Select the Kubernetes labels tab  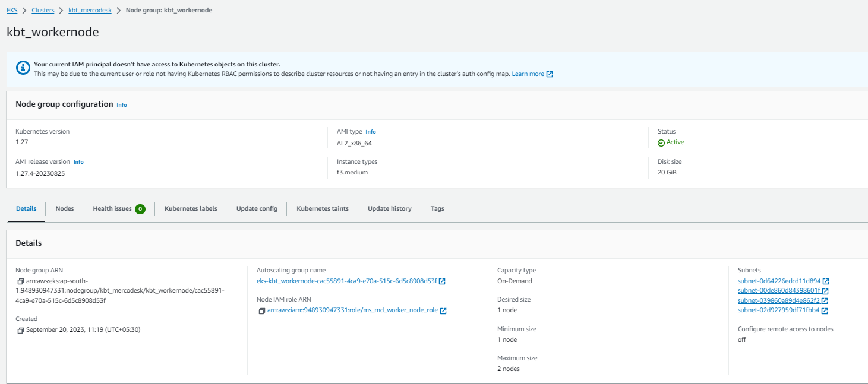click(x=191, y=209)
